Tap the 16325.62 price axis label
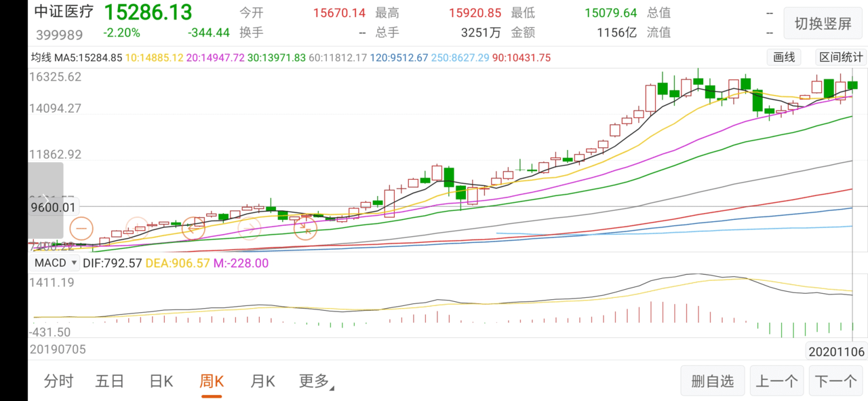 point(56,77)
